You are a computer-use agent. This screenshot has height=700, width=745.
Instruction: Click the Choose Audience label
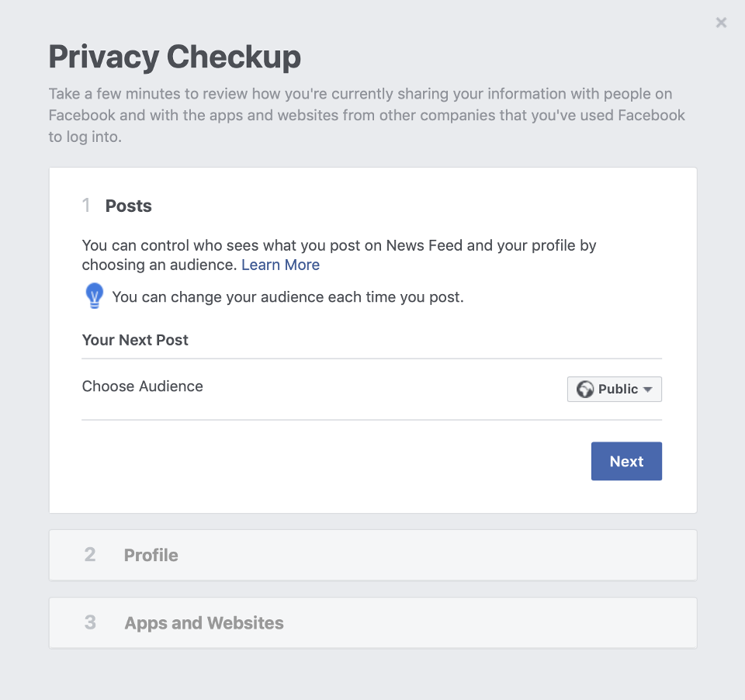click(143, 386)
